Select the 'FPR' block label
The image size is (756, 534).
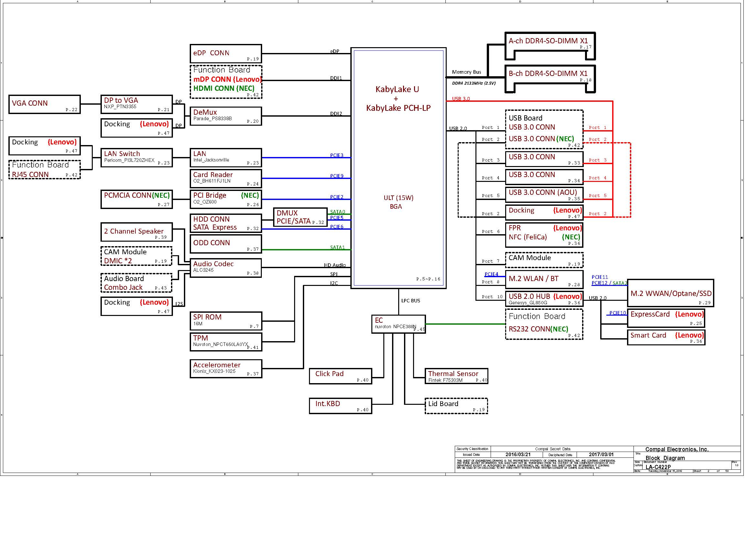[x=515, y=228]
